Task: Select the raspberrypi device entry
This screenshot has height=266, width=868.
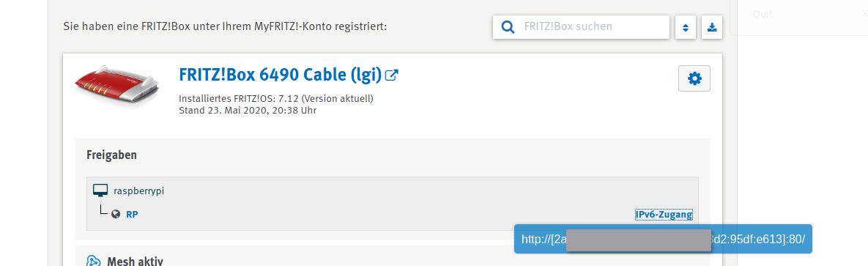Action: pos(139,191)
